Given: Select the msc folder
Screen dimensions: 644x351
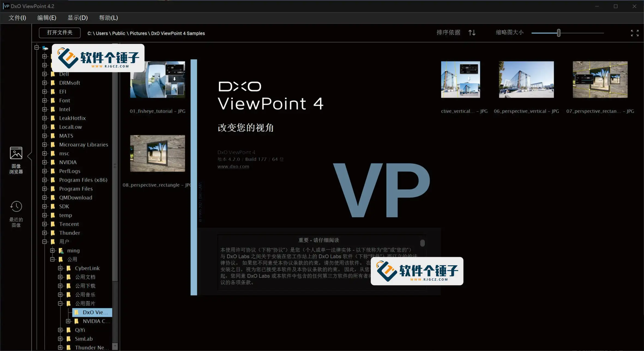Looking at the screenshot, I should (64, 153).
